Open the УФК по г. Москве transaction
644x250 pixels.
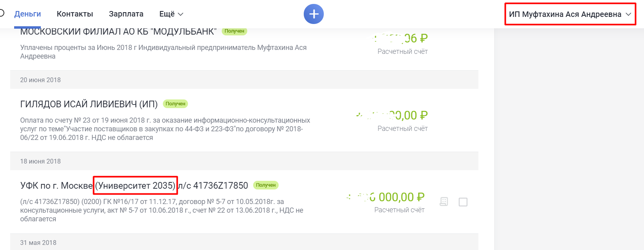point(56,186)
